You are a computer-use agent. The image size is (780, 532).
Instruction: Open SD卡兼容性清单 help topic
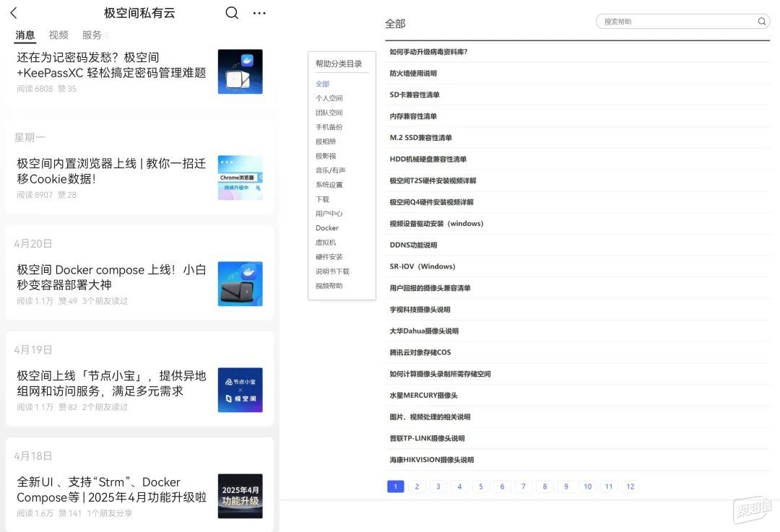coord(415,95)
